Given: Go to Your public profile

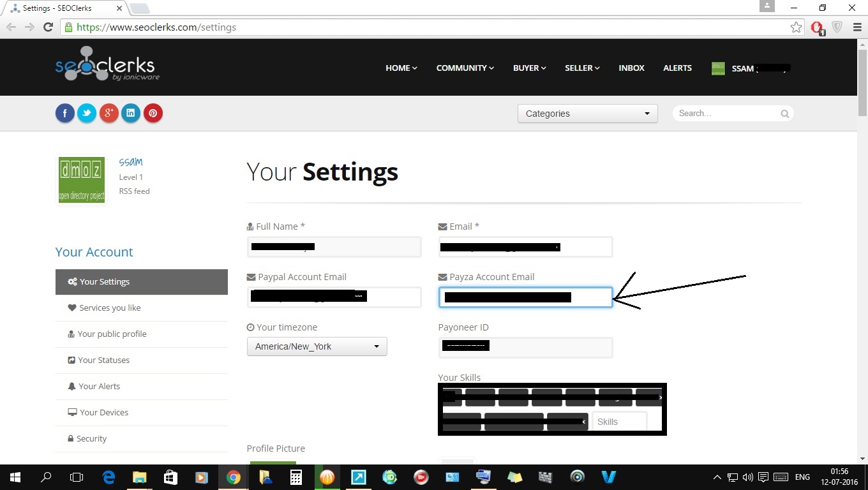Looking at the screenshot, I should [142, 334].
